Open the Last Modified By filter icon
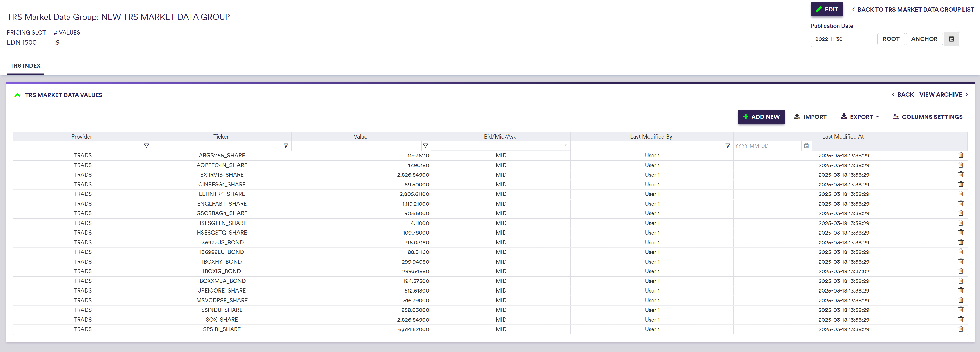980x352 pixels. (x=727, y=146)
